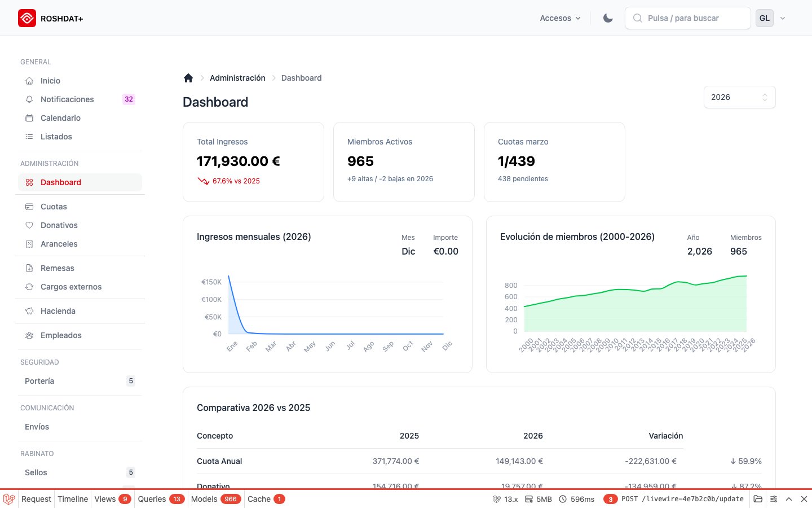
Task: Open the debugbar folder icon
Action: (x=758, y=499)
